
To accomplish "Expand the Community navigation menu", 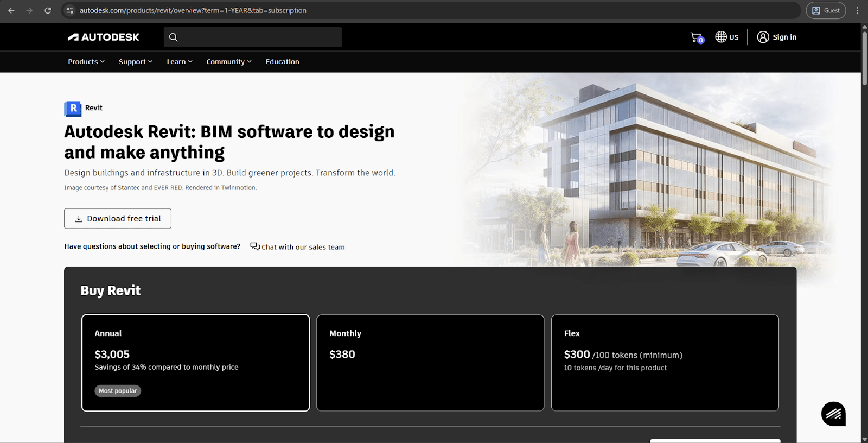I will (228, 62).
